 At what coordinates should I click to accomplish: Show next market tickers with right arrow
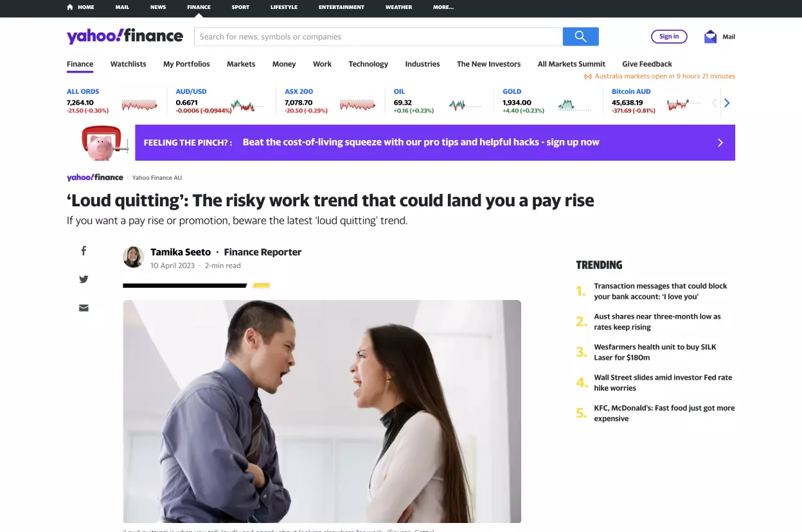(x=727, y=103)
